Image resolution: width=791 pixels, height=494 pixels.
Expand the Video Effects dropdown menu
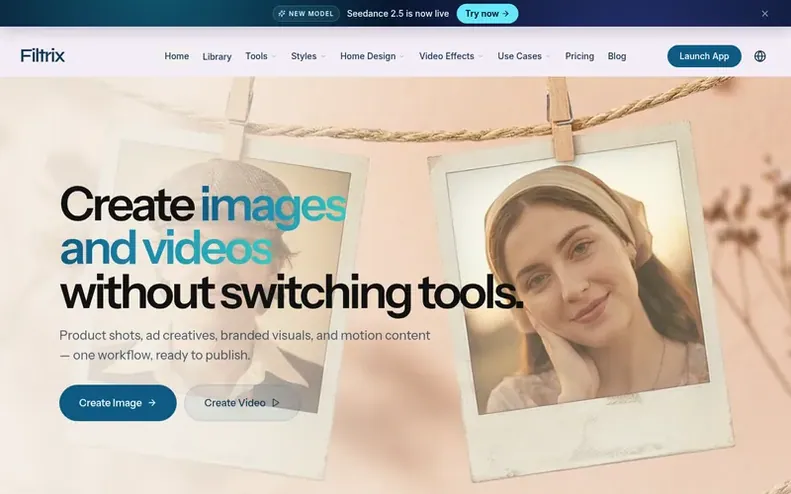451,56
